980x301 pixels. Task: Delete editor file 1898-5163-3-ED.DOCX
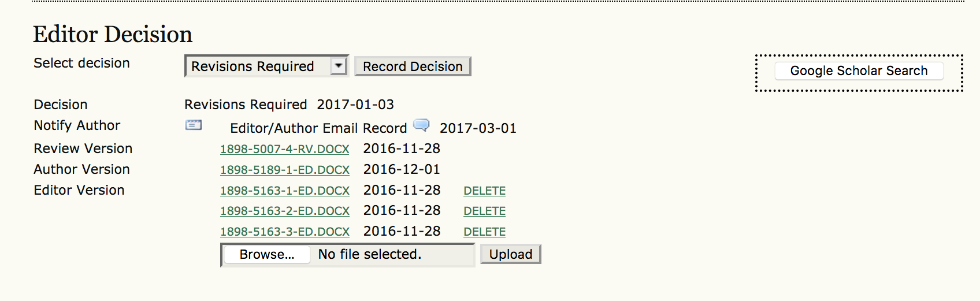(x=484, y=232)
